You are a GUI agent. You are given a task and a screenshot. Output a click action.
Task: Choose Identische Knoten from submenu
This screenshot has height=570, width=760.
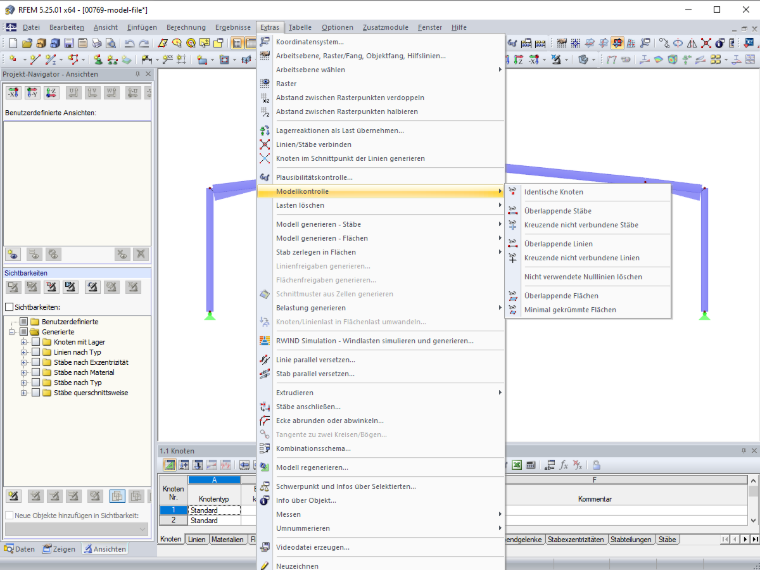click(588, 192)
